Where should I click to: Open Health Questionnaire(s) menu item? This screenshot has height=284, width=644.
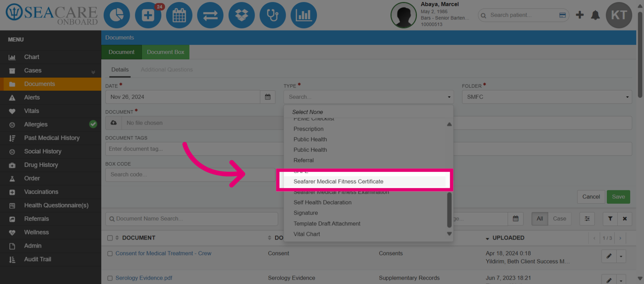coord(51,205)
